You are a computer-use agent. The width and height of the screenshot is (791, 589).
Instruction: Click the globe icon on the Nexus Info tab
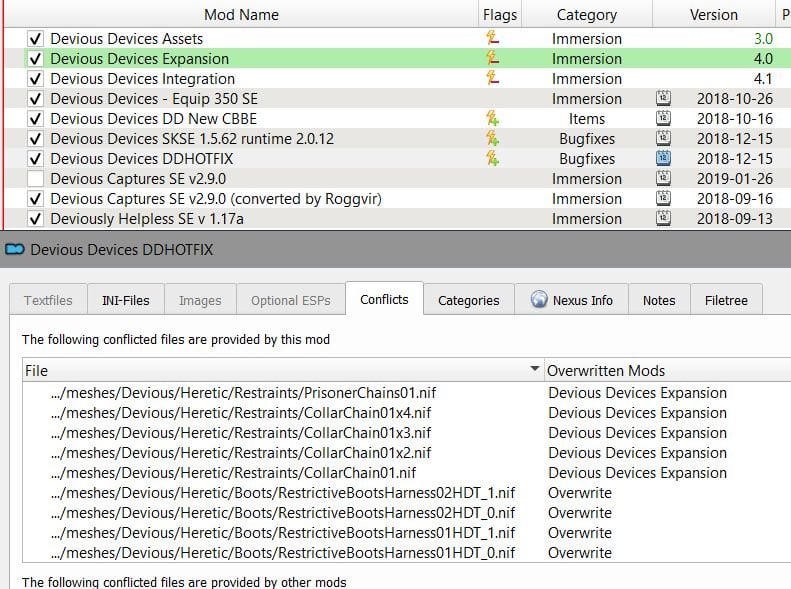[x=539, y=300]
